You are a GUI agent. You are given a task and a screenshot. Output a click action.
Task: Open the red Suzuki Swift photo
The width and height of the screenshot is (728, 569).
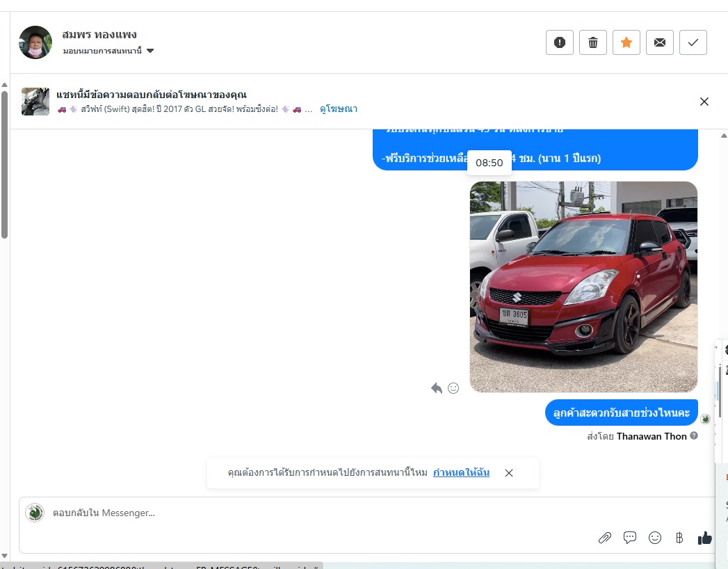(x=583, y=287)
